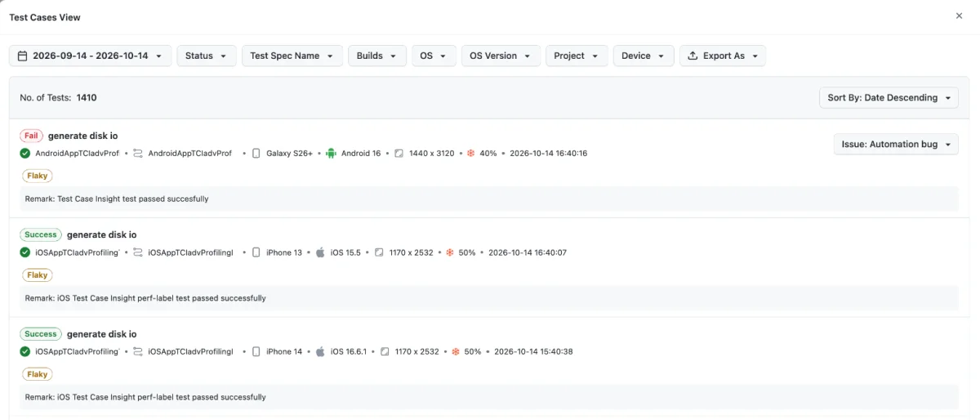Open the Builds filter dropdown
Viewport: 980px width, 420px height.
(x=377, y=56)
